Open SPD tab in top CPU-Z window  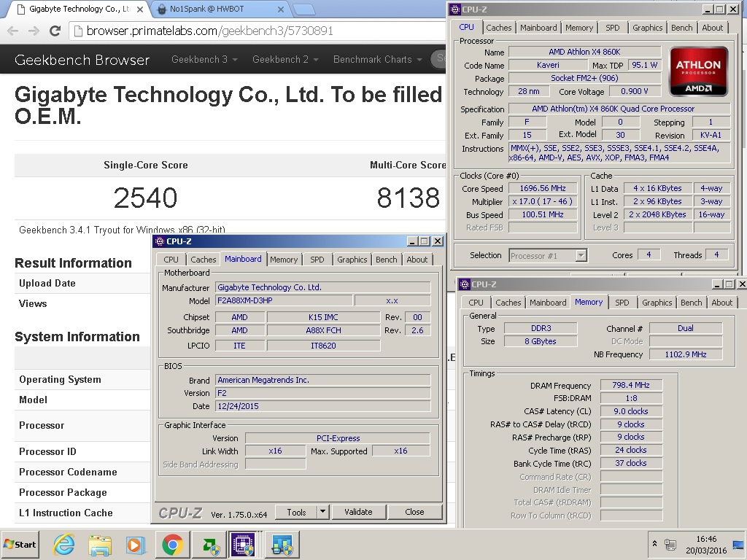coord(613,28)
